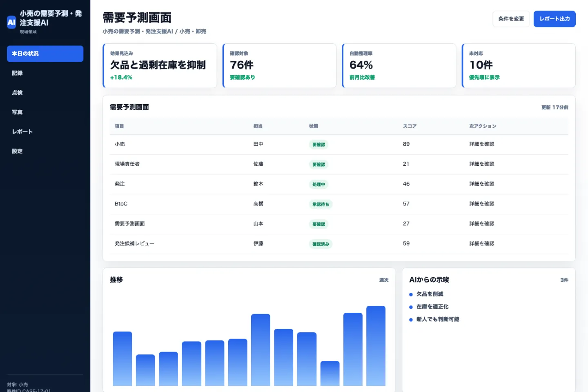Click the 欠品を削減 suggestion
The image size is (588, 392).
tap(430, 294)
